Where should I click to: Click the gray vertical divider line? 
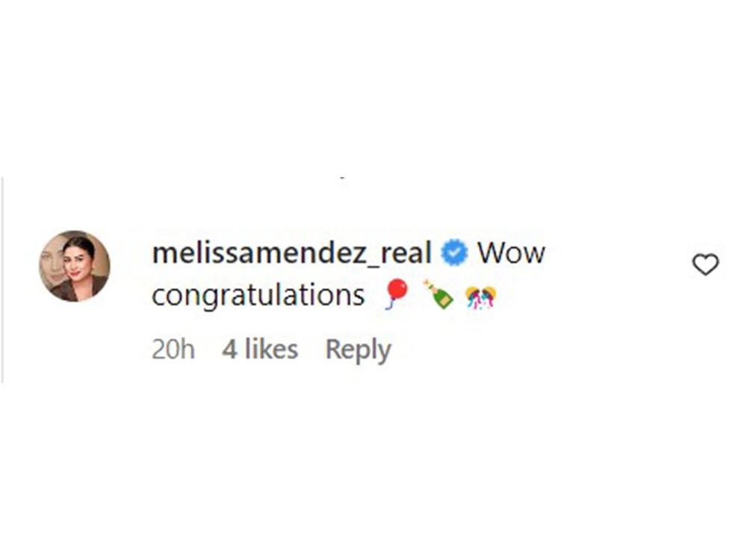pyautogui.click(x=2, y=280)
